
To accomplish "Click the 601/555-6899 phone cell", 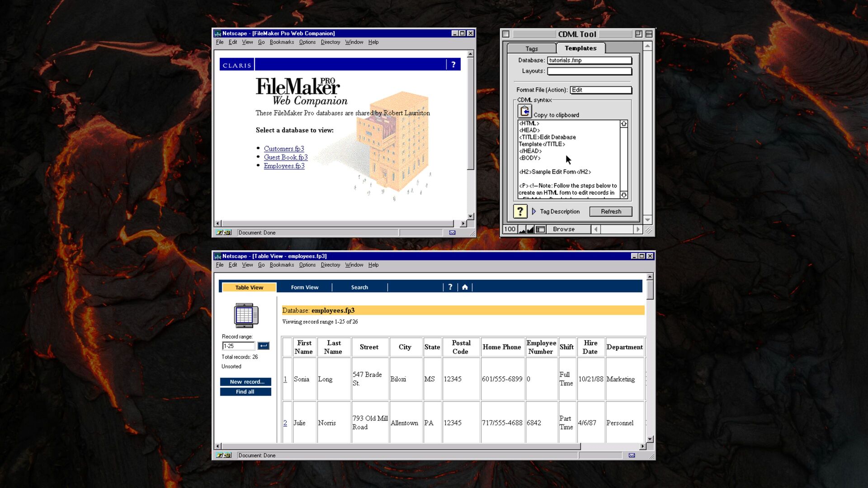I will click(502, 379).
